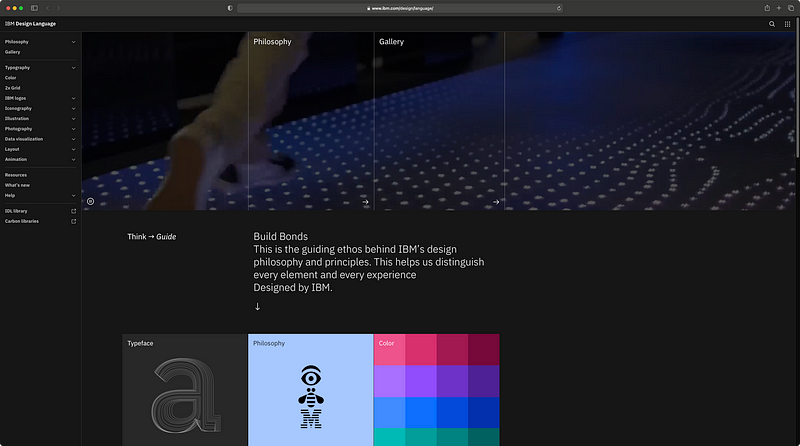The height and width of the screenshot is (446, 800).
Task: Open a new tab with the plus icon
Action: coord(779,8)
